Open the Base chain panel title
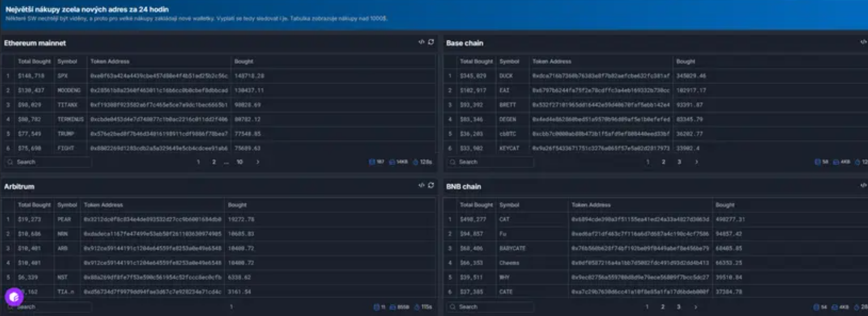The height and width of the screenshot is (316, 868). 465,43
